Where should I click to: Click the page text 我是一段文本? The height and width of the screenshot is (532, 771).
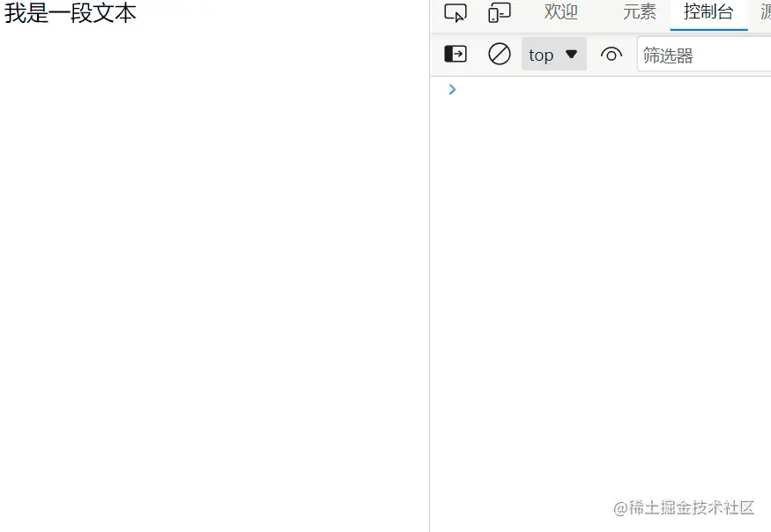click(x=70, y=13)
